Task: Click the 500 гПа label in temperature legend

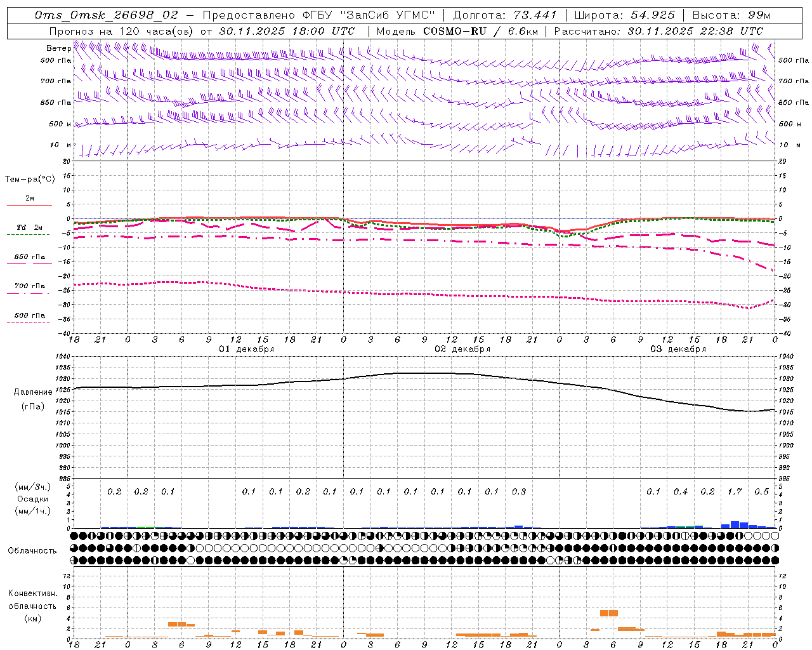Action: (30, 315)
